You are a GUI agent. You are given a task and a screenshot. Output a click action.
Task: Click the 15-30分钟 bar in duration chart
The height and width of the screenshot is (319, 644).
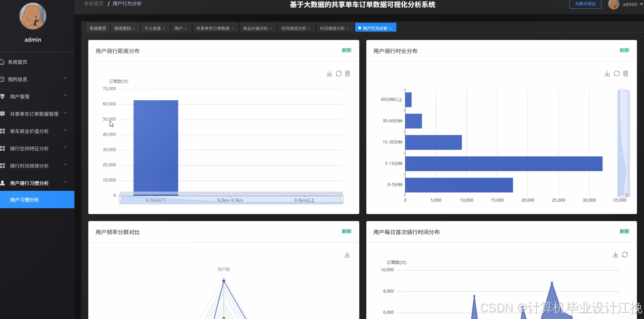pyautogui.click(x=434, y=142)
